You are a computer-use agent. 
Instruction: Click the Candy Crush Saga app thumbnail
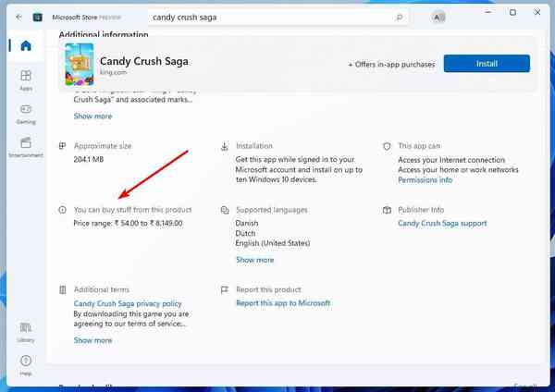(x=80, y=64)
